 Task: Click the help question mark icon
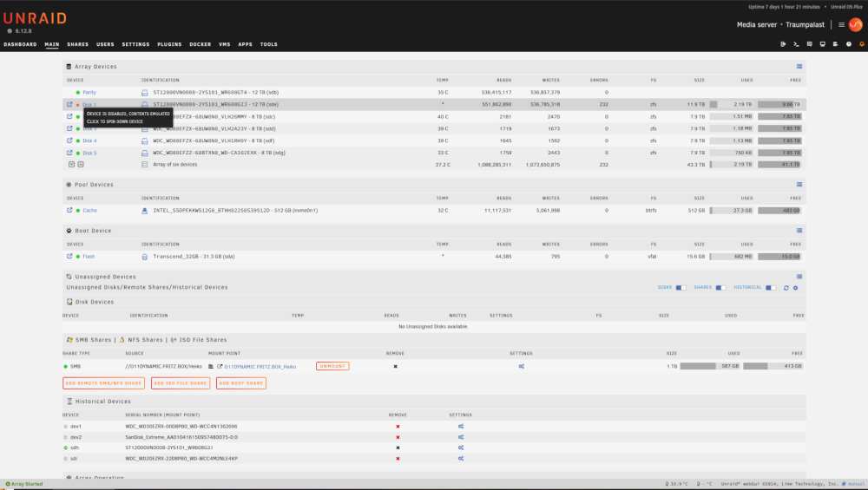click(x=849, y=44)
